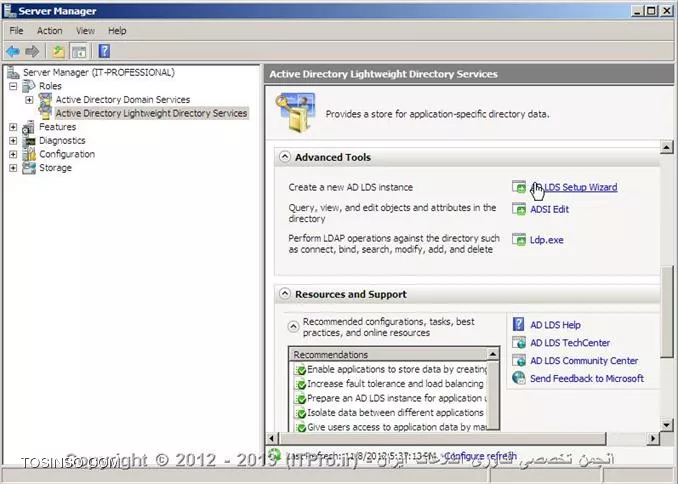Click the Forward arrow toolbar icon
678x484 pixels.
coord(32,51)
